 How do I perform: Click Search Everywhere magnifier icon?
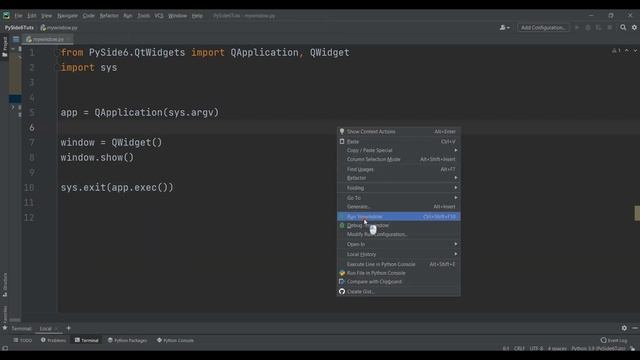(623, 27)
